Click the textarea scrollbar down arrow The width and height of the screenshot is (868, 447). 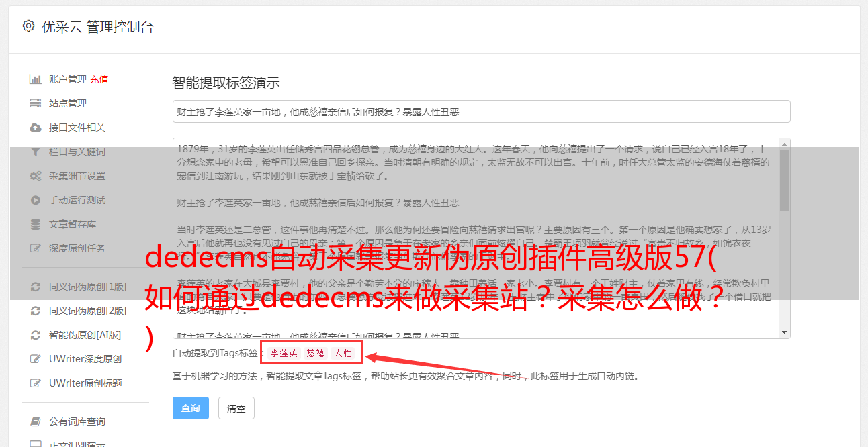(x=785, y=332)
